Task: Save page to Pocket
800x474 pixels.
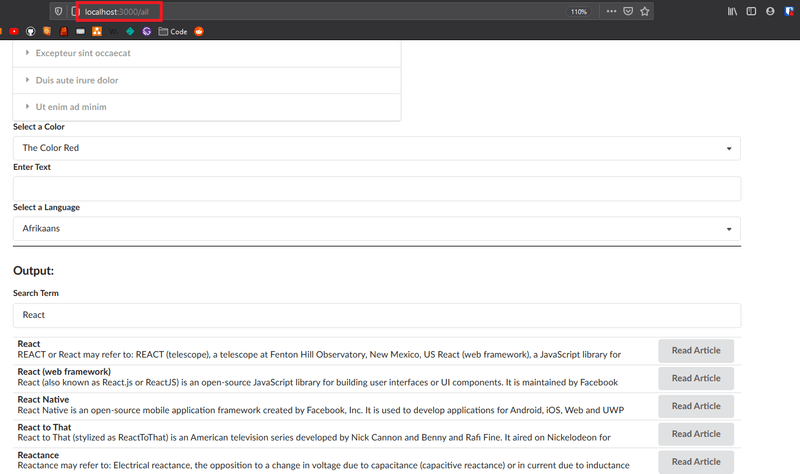Action: (628, 11)
